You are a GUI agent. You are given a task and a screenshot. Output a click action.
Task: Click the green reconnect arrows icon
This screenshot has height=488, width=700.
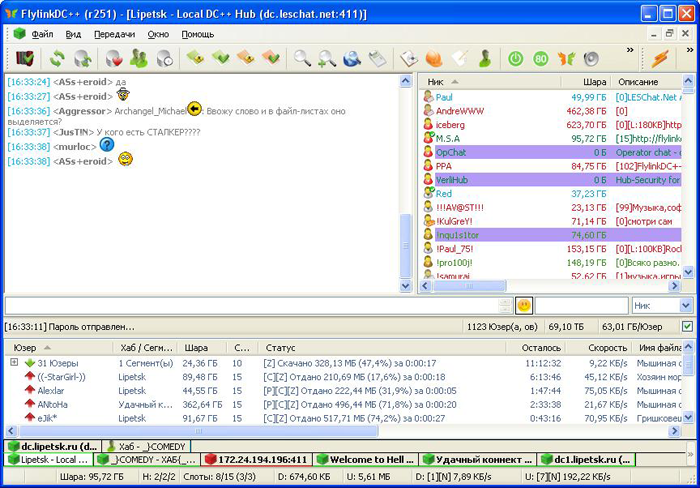[57, 58]
